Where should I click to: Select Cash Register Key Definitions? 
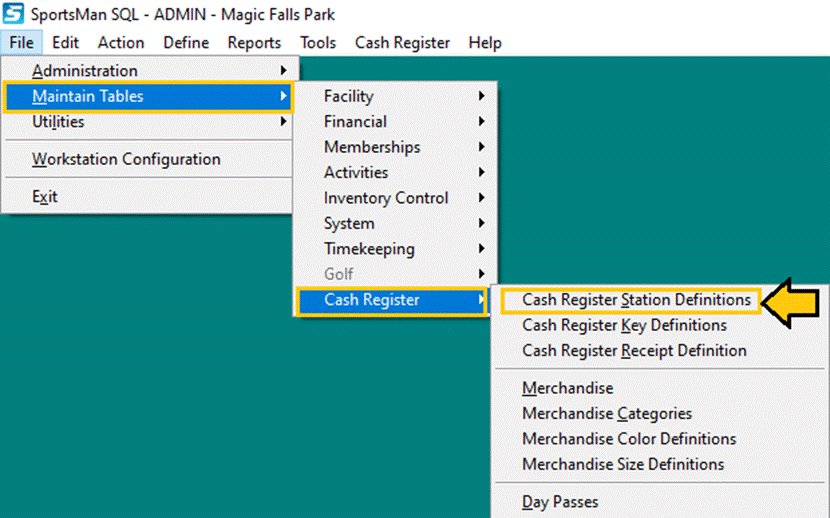[624, 325]
